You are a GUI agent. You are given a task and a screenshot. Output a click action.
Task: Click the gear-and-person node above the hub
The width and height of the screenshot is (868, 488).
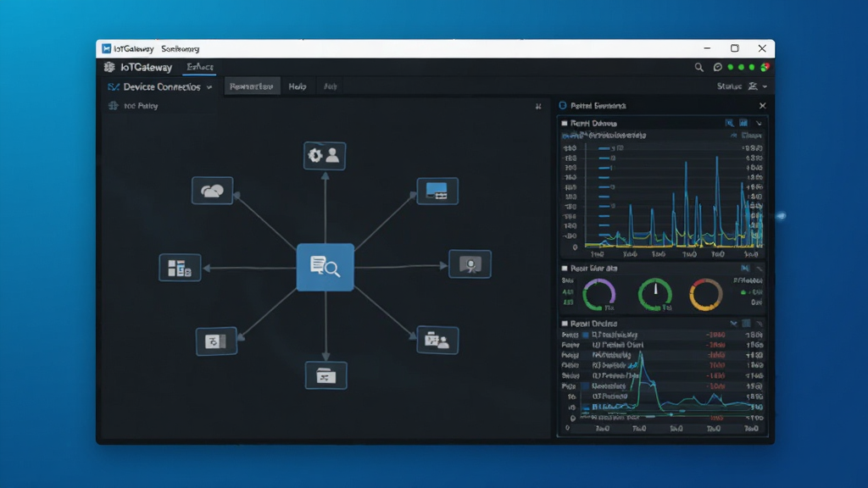(x=325, y=156)
